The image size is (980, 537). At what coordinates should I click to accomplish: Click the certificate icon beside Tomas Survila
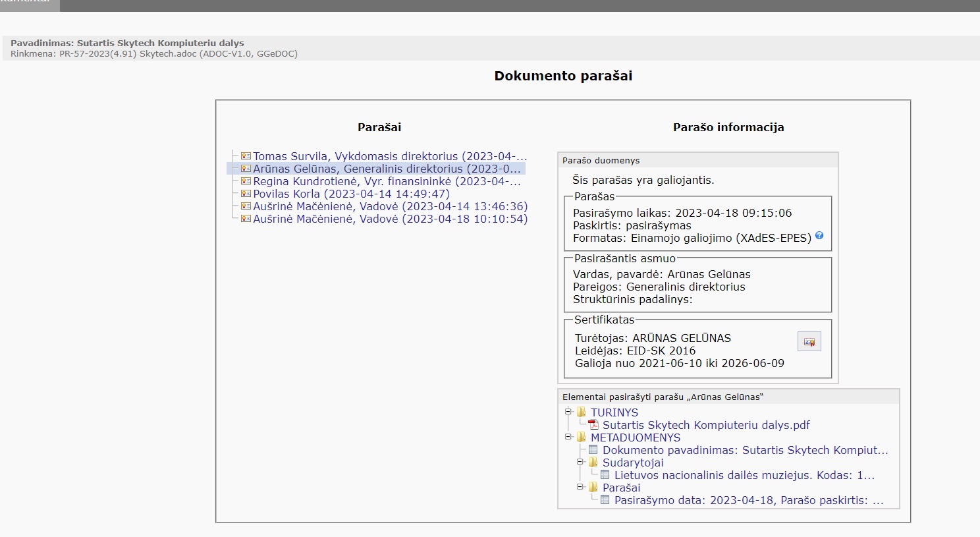[246, 156]
